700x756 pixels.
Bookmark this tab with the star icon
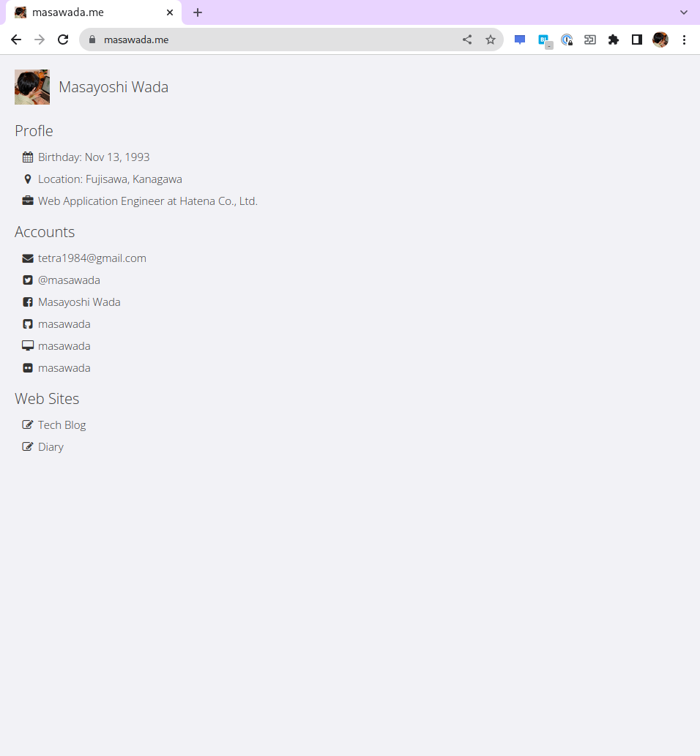pyautogui.click(x=491, y=40)
